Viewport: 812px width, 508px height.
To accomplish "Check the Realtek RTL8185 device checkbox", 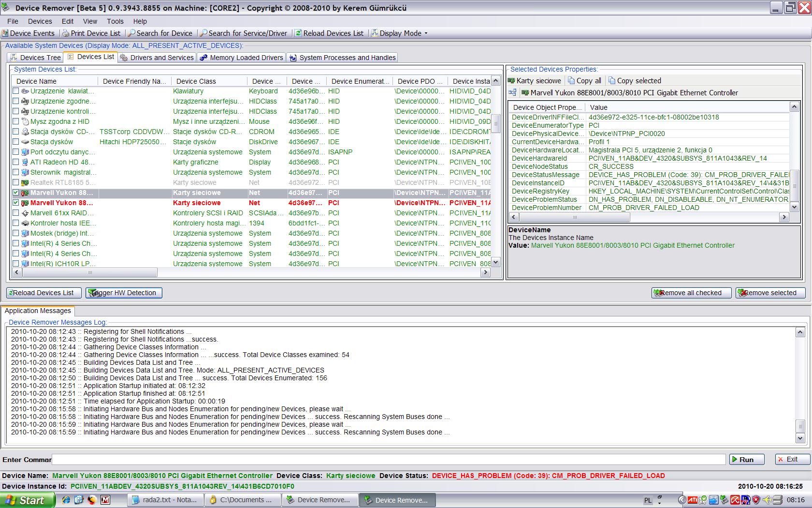I will (x=16, y=182).
